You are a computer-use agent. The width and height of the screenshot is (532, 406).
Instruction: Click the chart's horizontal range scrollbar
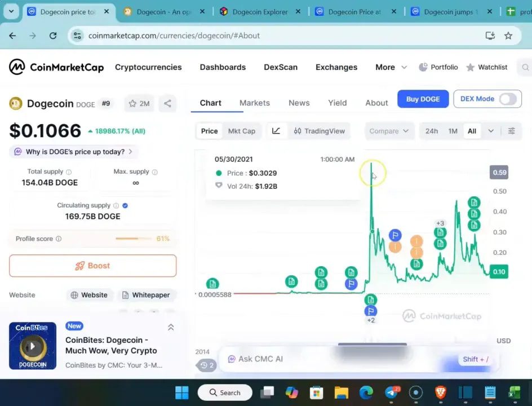372,344
